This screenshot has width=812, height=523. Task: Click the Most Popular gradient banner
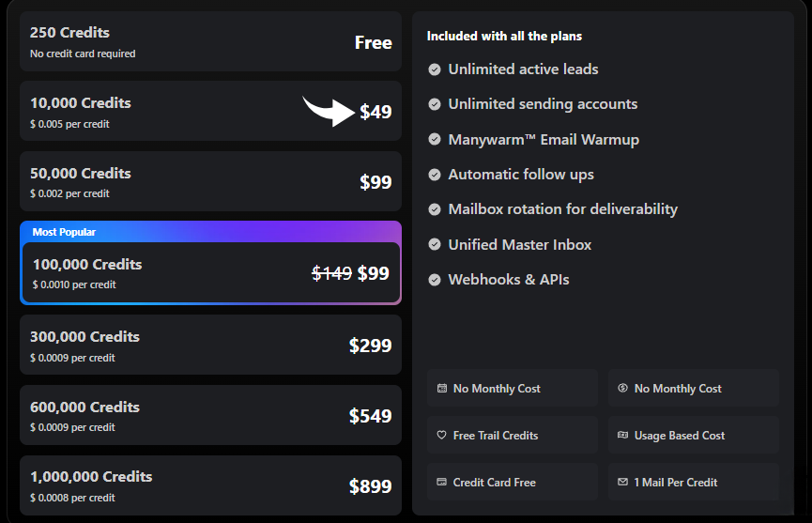(210, 232)
